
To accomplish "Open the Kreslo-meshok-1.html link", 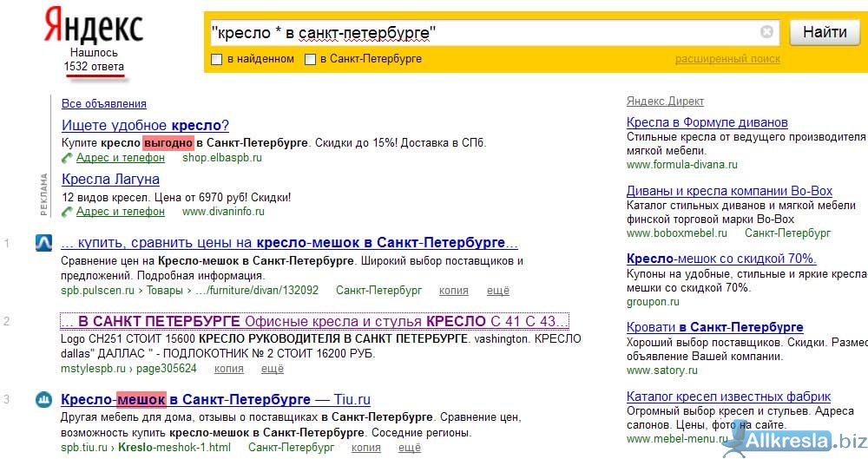I will tap(174, 447).
